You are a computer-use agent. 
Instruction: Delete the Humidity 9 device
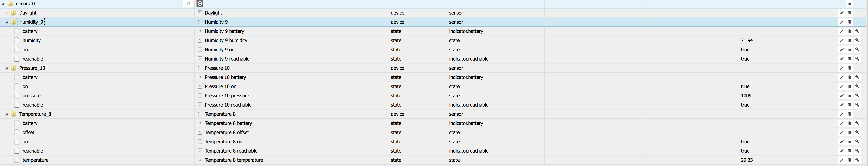point(849,22)
